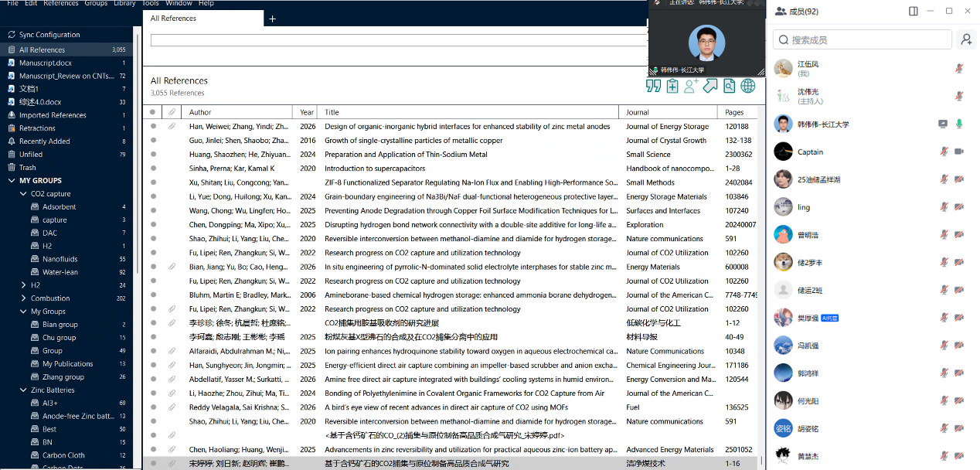980x470 pixels.
Task: Sort references by the Year column header
Action: tap(307, 112)
